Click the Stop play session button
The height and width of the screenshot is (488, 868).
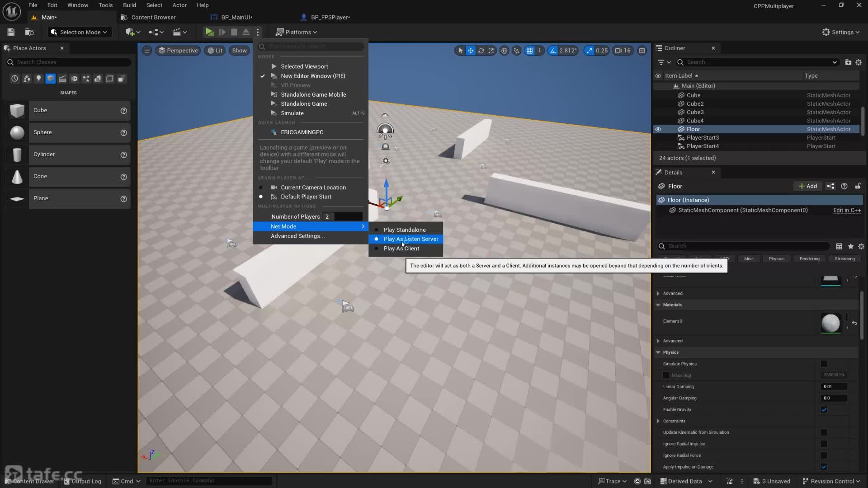[234, 32]
